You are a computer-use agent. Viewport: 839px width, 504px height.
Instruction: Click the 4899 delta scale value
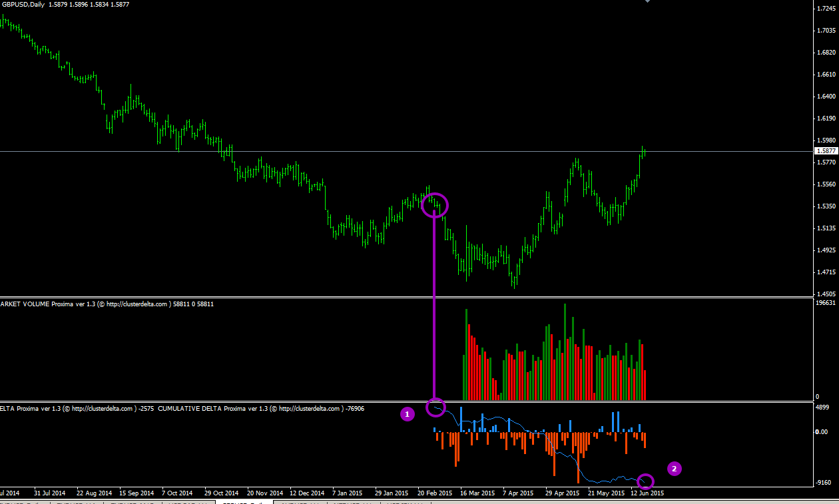[822, 407]
